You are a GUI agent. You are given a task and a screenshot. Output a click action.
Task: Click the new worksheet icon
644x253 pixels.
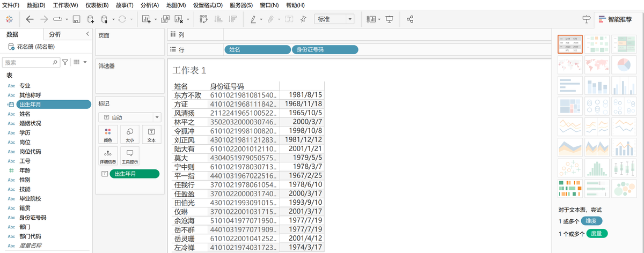[147, 19]
